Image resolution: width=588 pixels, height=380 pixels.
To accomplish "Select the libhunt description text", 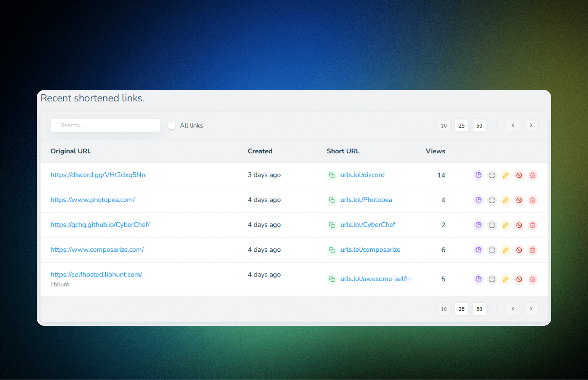I will tap(60, 285).
